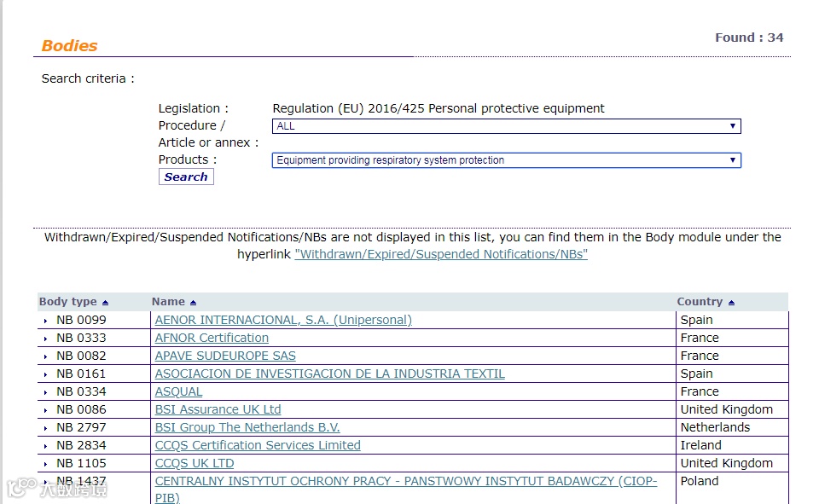819x504 pixels.
Task: Expand row arrow for NB 2797
Action: (46, 428)
